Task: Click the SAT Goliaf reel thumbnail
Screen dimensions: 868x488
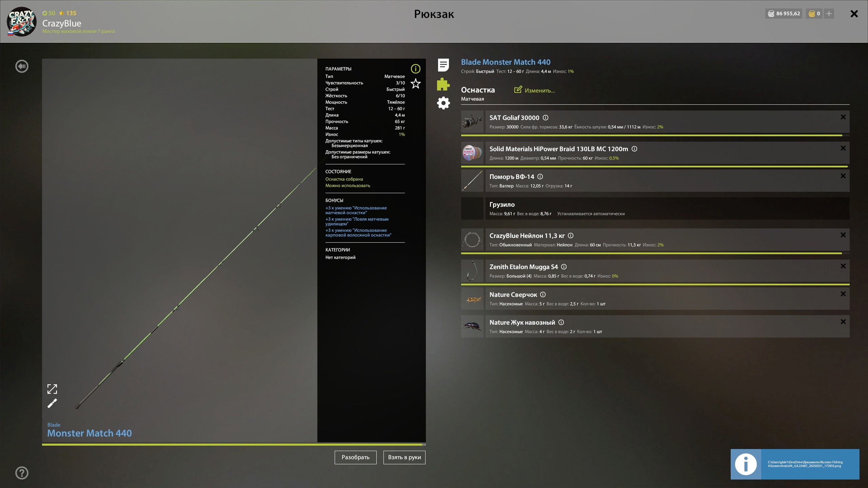Action: coord(472,122)
